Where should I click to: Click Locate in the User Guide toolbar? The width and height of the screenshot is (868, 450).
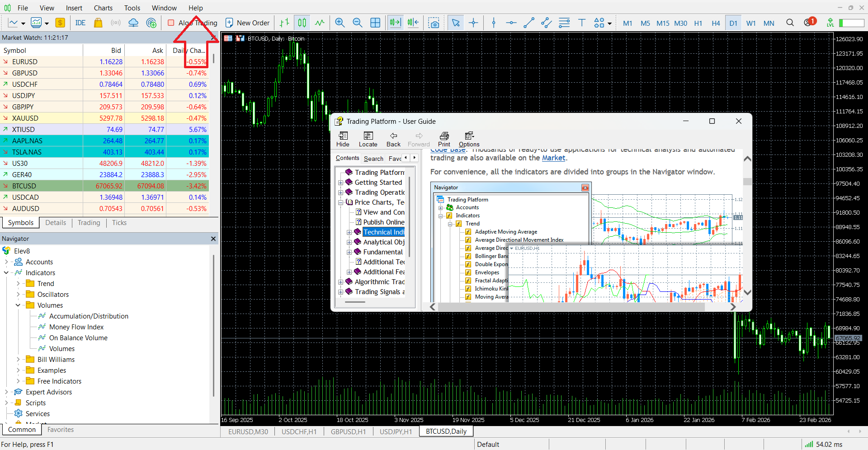[x=368, y=139]
